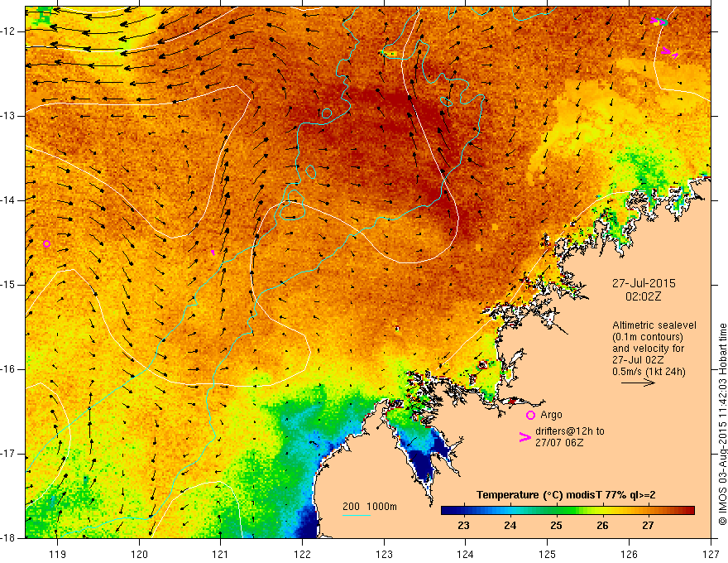The height and width of the screenshot is (563, 728).
Task: Click the latitude axis label -18
Action: (x=8, y=538)
